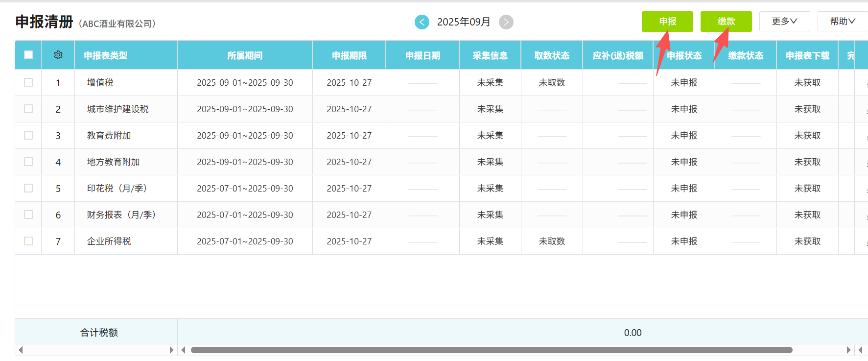The height and width of the screenshot is (361, 868).
Task: Check the 教育费附加 row checkbox
Action: click(28, 135)
